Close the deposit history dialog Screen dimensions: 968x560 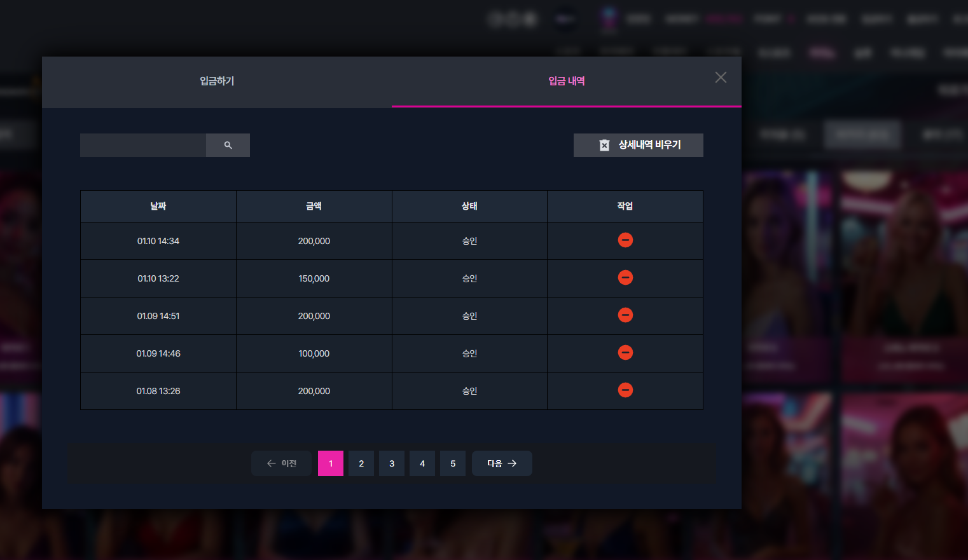tap(721, 77)
